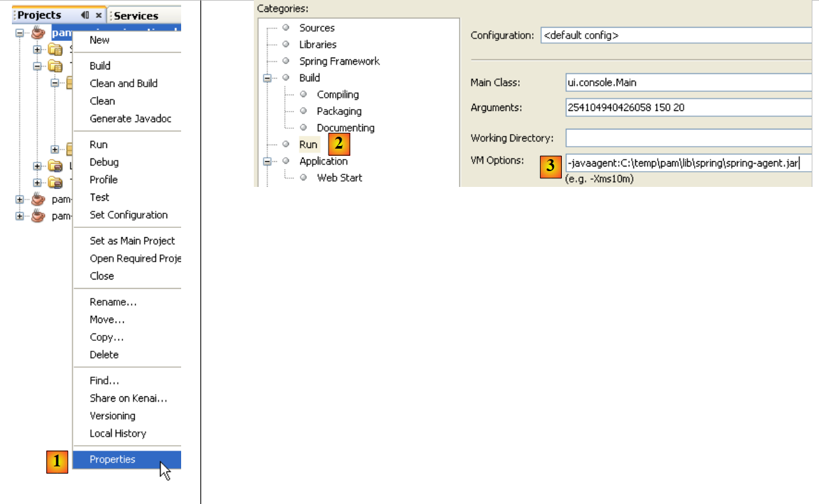Click the second collapsed project's coffee cup icon
The image size is (819, 504).
coord(39,199)
